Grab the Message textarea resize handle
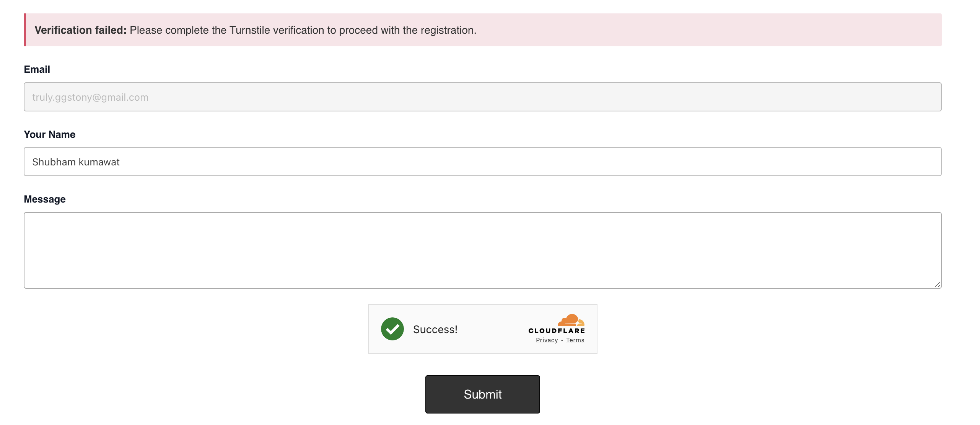980x425 pixels. coord(937,284)
